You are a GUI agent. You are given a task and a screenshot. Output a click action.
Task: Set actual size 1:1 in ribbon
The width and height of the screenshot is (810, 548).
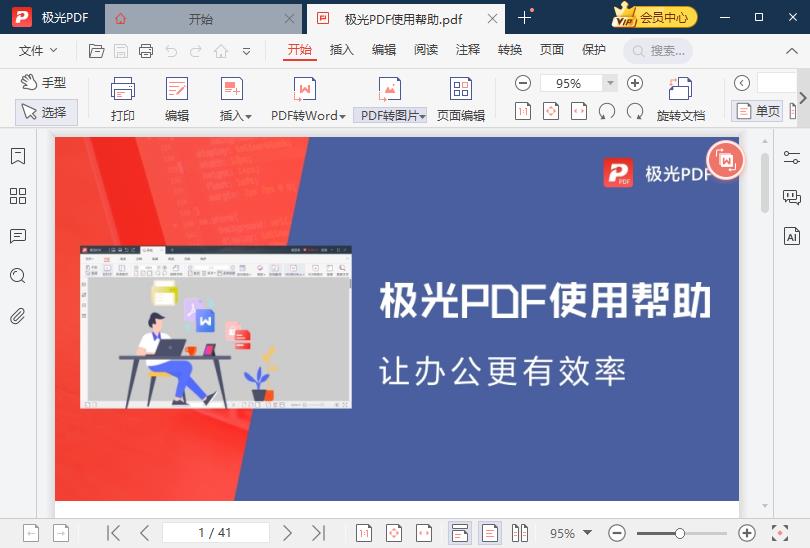coord(523,111)
